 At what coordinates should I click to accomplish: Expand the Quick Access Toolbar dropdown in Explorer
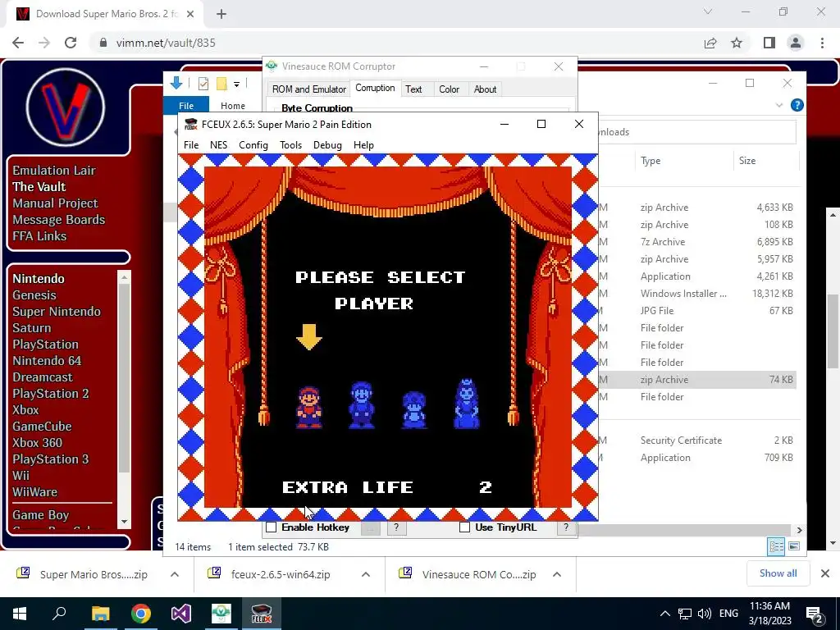tap(236, 84)
